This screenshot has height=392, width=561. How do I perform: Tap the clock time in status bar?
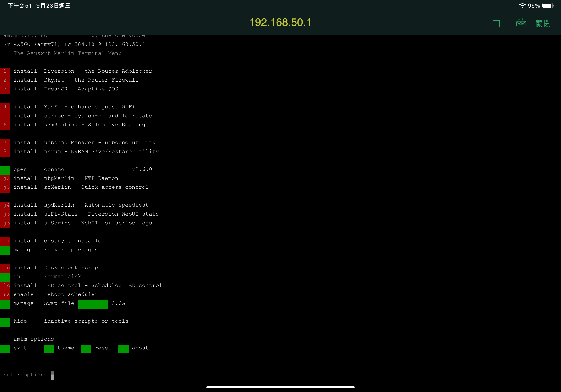pyautogui.click(x=19, y=6)
